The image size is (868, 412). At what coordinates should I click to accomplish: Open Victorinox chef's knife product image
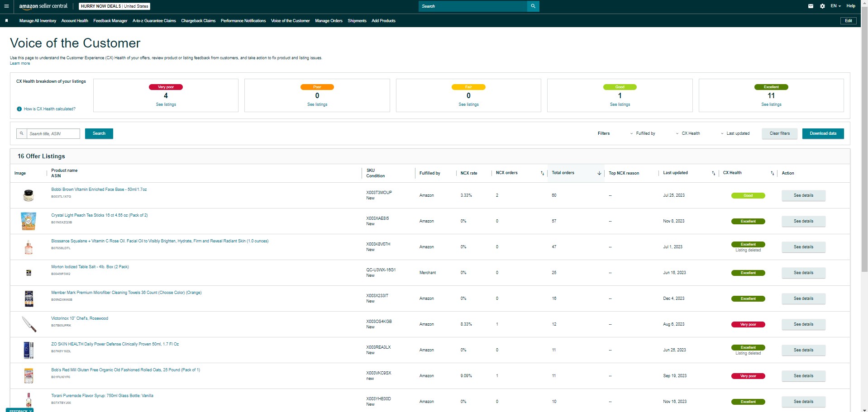pos(29,324)
